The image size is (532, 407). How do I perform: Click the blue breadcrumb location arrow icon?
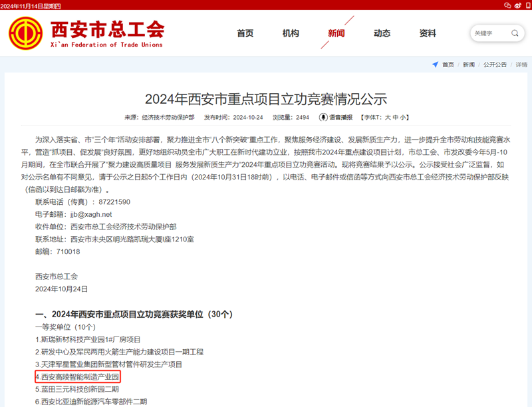tap(435, 65)
